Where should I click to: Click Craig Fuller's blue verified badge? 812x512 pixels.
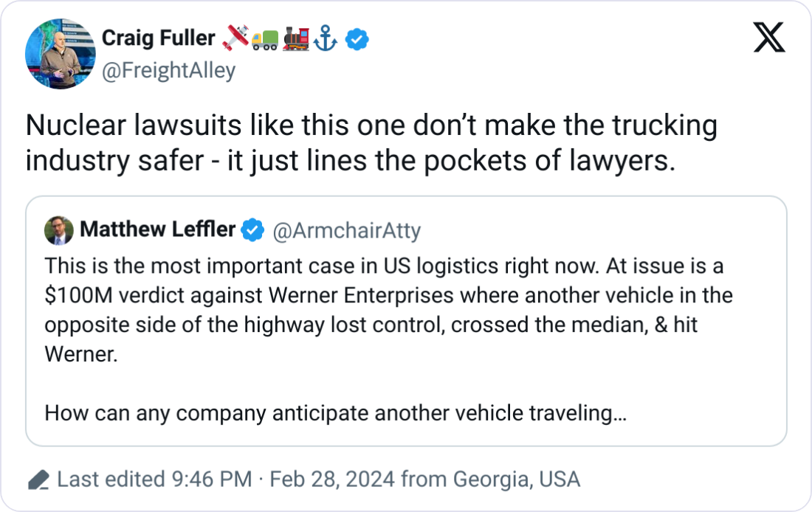pyautogui.click(x=357, y=41)
